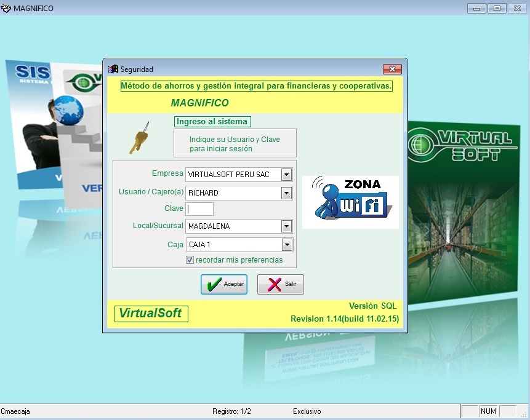Expand the Empresa dropdown
Screen dimensions: 530x420
coord(286,175)
